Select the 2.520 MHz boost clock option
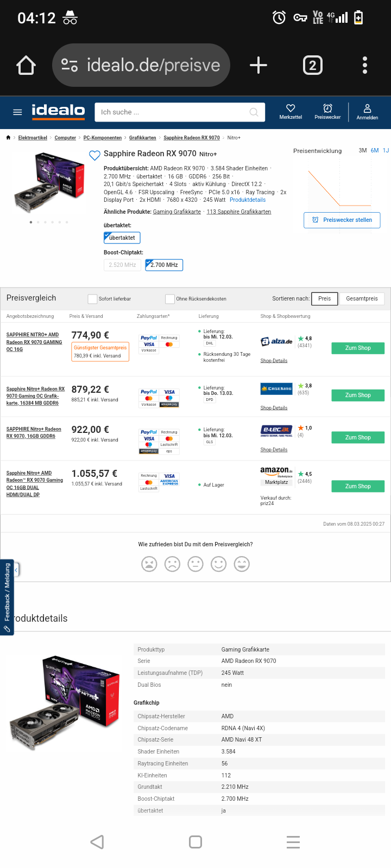The image size is (391, 868). (x=122, y=265)
